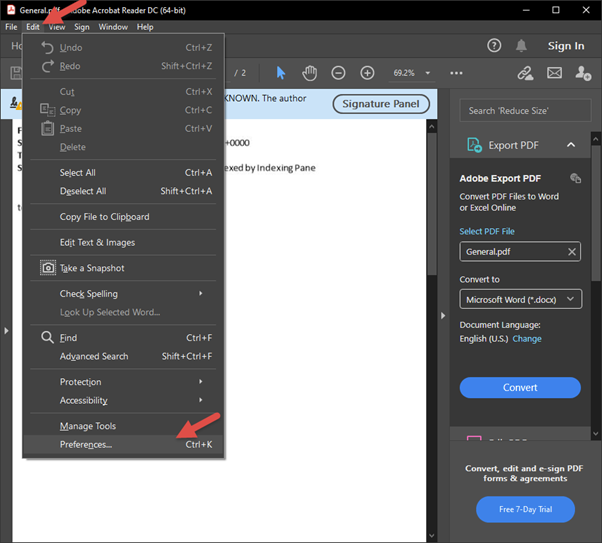Image resolution: width=602 pixels, height=543 pixels.
Task: Choose Edit Text & Images
Action: (123, 242)
